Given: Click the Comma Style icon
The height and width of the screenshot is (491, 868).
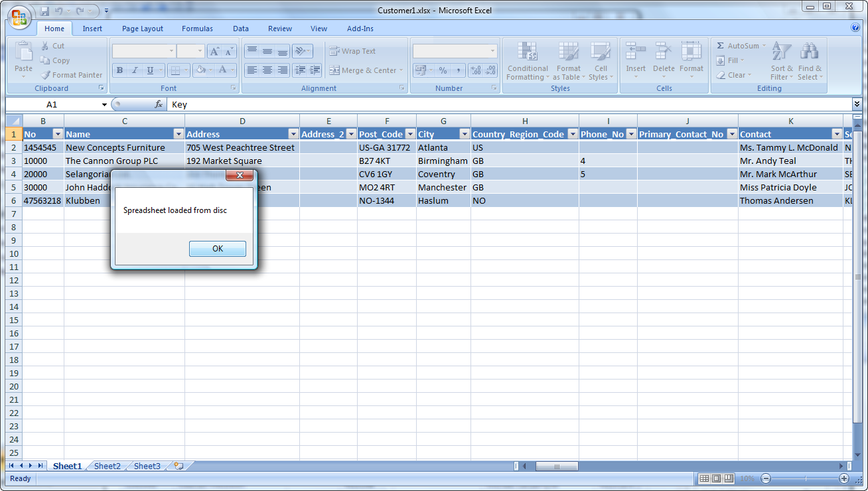Looking at the screenshot, I should click(458, 70).
